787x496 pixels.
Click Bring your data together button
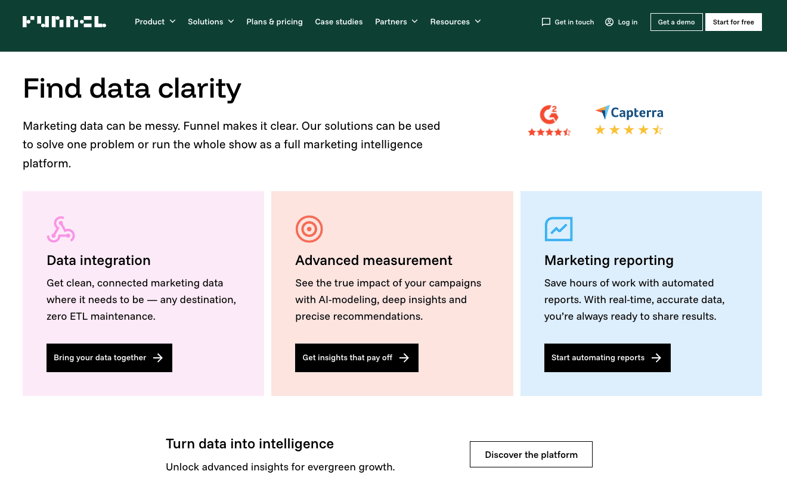(109, 358)
